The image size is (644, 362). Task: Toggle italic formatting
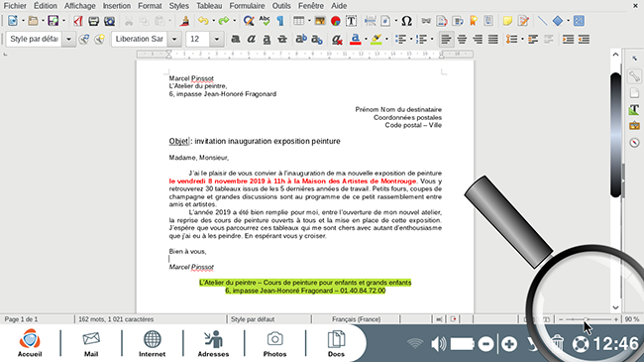(x=251, y=39)
